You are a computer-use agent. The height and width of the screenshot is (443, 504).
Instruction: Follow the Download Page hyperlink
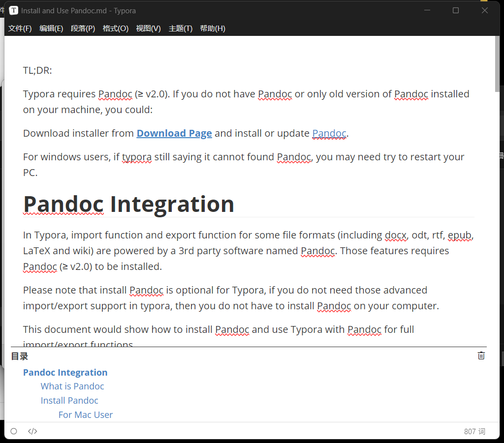click(x=174, y=133)
